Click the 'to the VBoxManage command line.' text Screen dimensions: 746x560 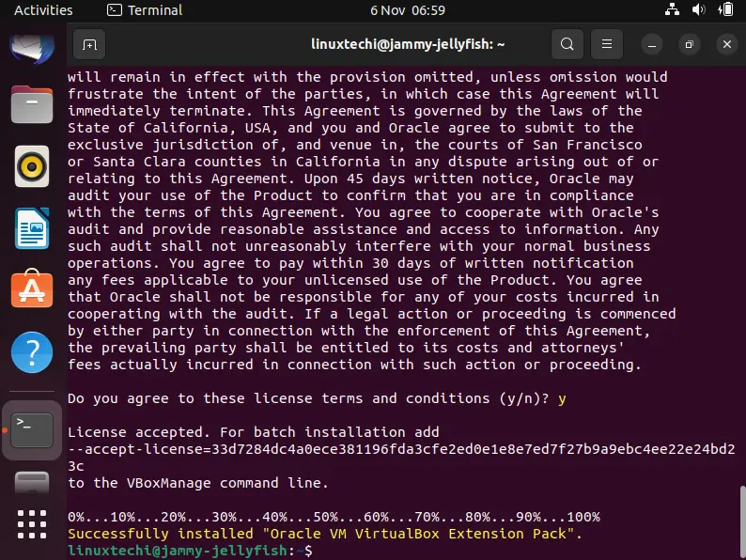198,483
